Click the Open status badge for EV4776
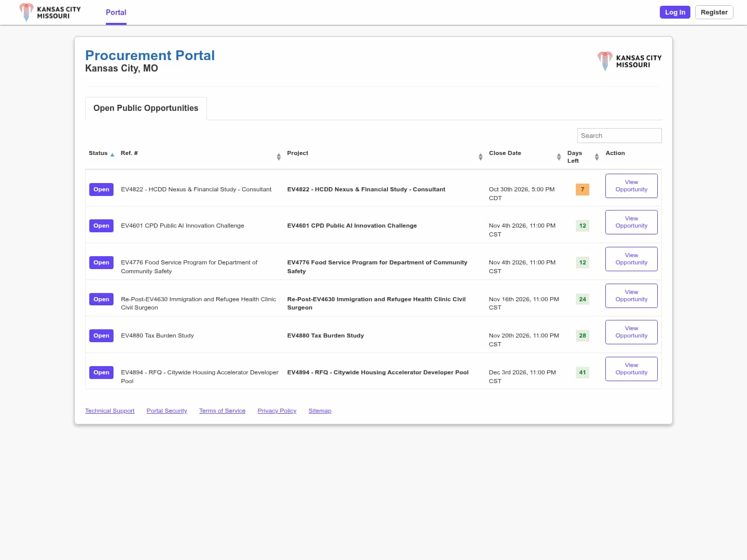The width and height of the screenshot is (747, 560). [x=101, y=262]
